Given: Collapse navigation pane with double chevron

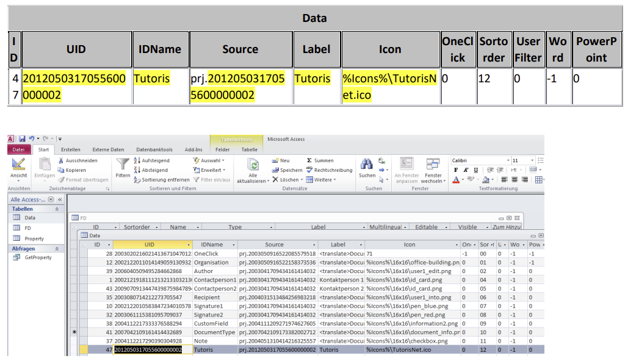Looking at the screenshot, I should pos(60,199).
